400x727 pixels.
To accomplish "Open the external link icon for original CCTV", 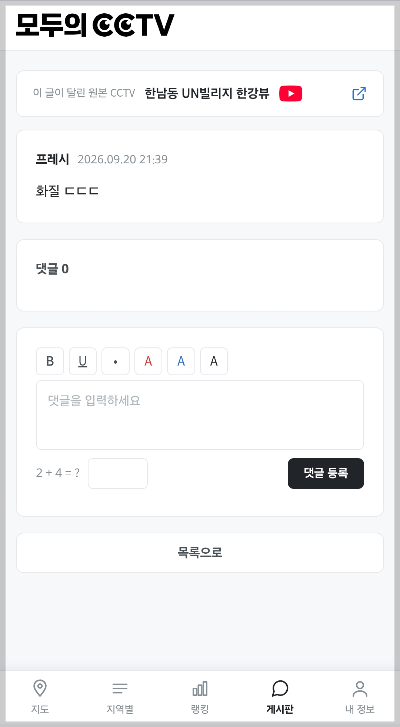I will click(x=359, y=94).
